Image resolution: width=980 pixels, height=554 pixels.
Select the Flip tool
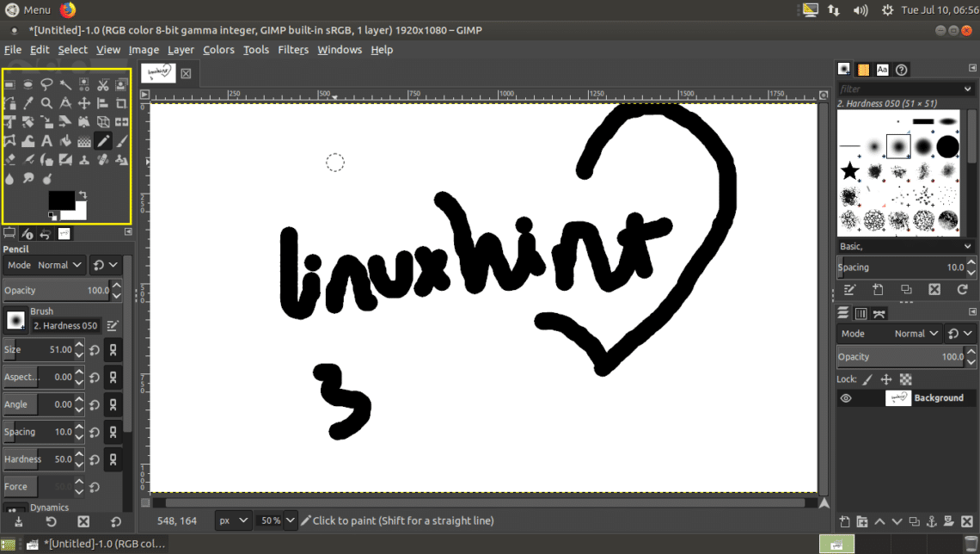122,122
